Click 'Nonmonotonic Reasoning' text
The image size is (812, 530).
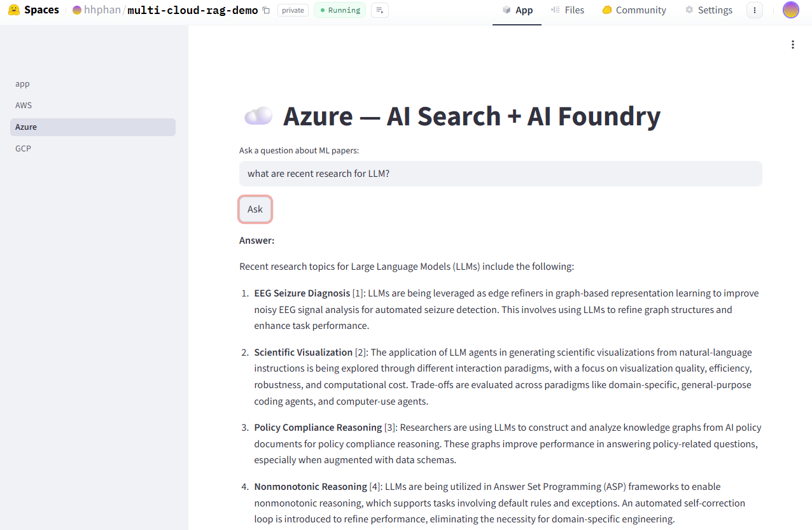click(x=311, y=487)
